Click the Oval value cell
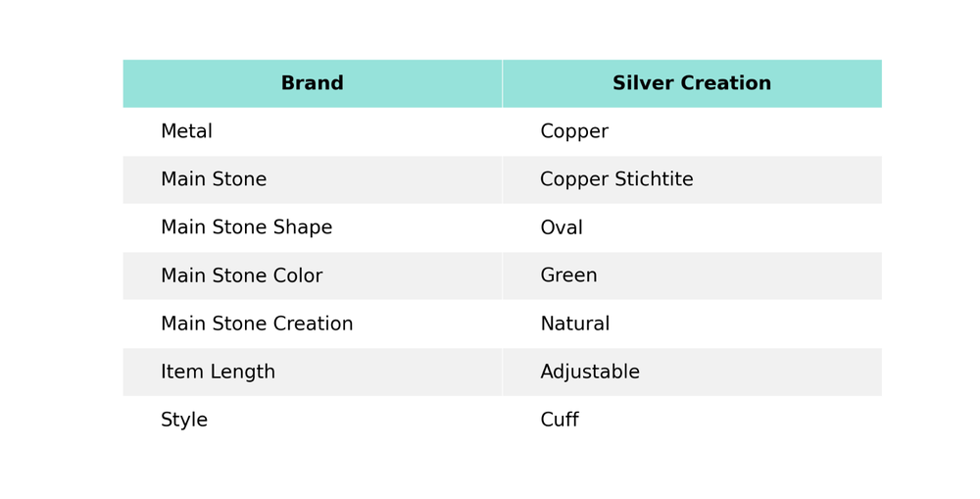Screen dimensions: 980x499 tap(562, 227)
